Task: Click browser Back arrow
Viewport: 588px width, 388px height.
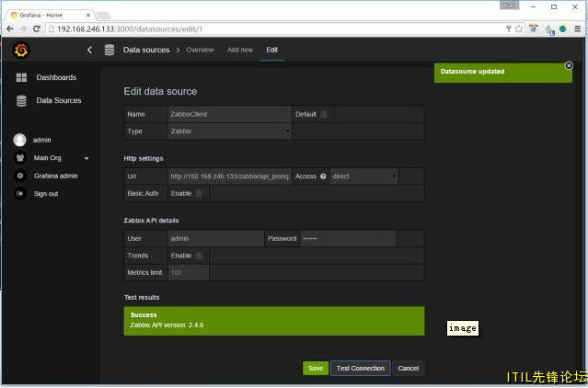Action: point(10,29)
